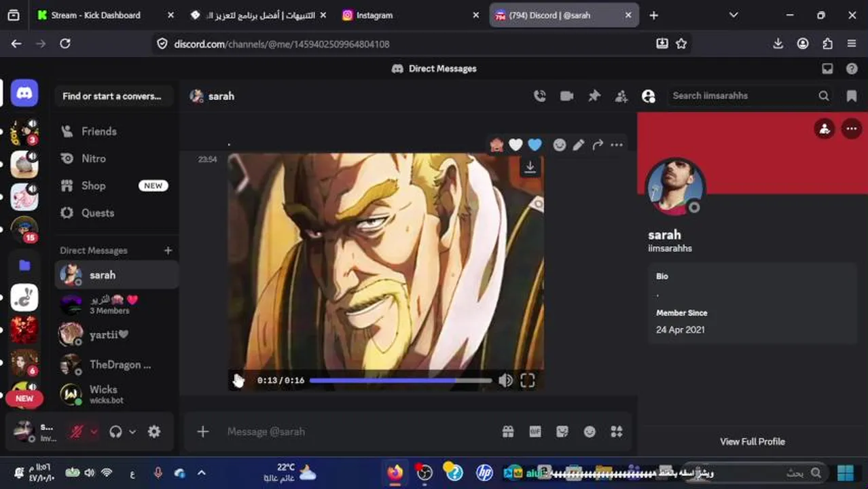
Task: Add friends to DM
Action: tap(621, 96)
